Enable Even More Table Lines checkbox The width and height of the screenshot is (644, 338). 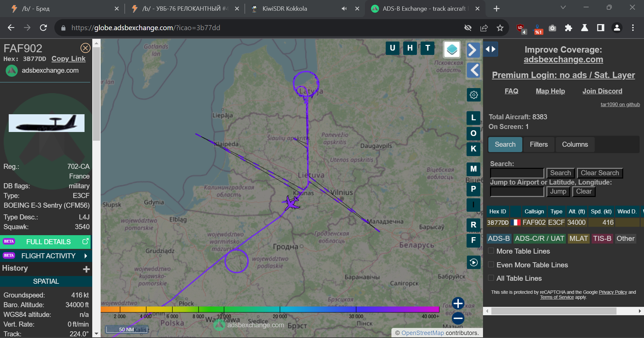(x=491, y=265)
